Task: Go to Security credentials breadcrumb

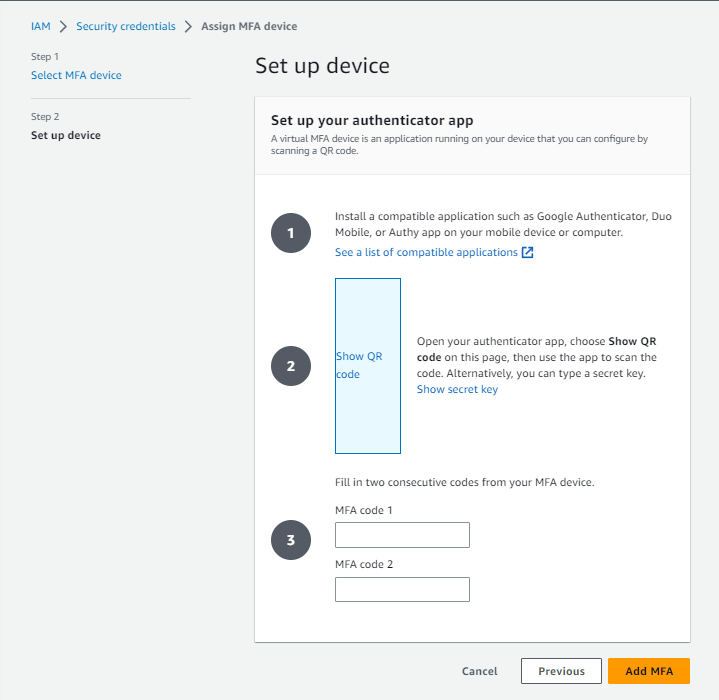Action: pyautogui.click(x=126, y=27)
